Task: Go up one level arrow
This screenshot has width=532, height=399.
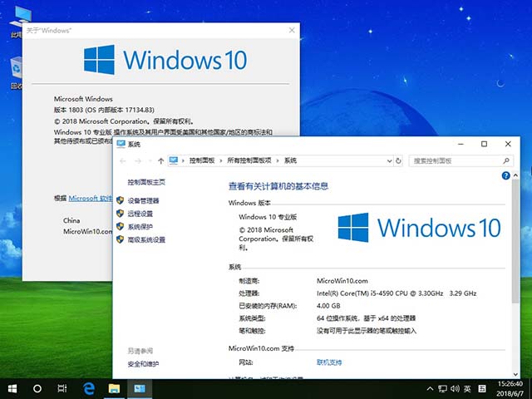Action: pos(160,160)
